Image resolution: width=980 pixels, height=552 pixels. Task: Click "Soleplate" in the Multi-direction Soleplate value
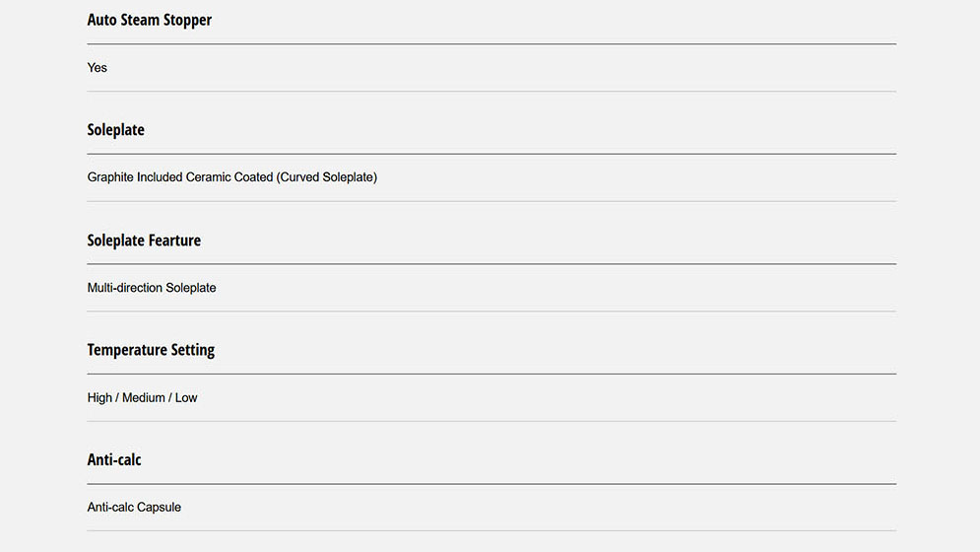191,288
